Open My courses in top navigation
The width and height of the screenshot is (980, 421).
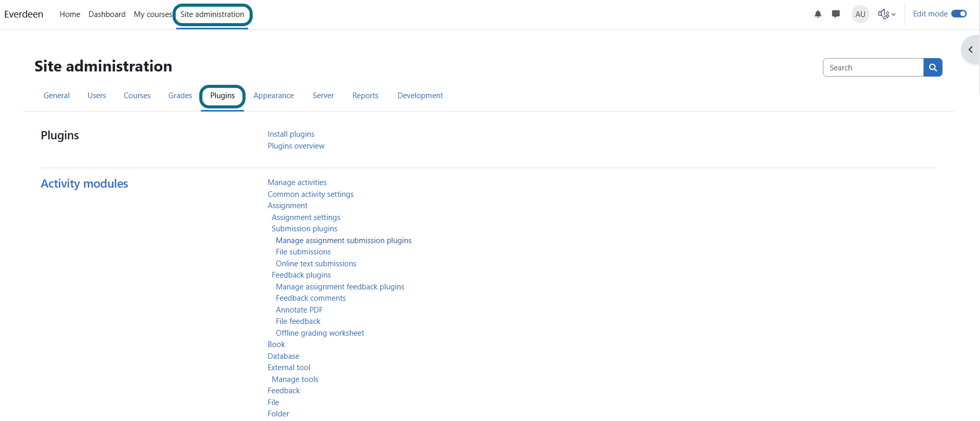click(x=153, y=14)
